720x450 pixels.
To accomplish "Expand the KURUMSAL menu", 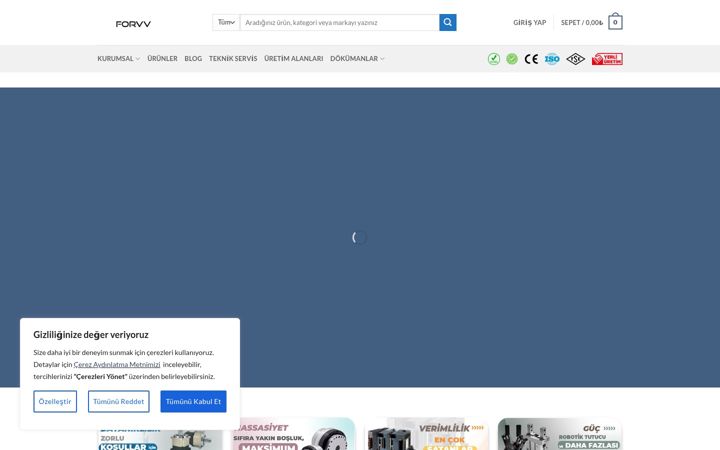I will point(118,59).
